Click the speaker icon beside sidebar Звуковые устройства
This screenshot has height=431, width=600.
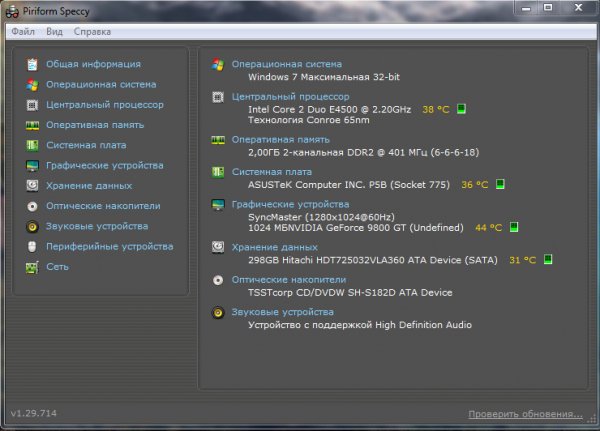(x=32, y=227)
